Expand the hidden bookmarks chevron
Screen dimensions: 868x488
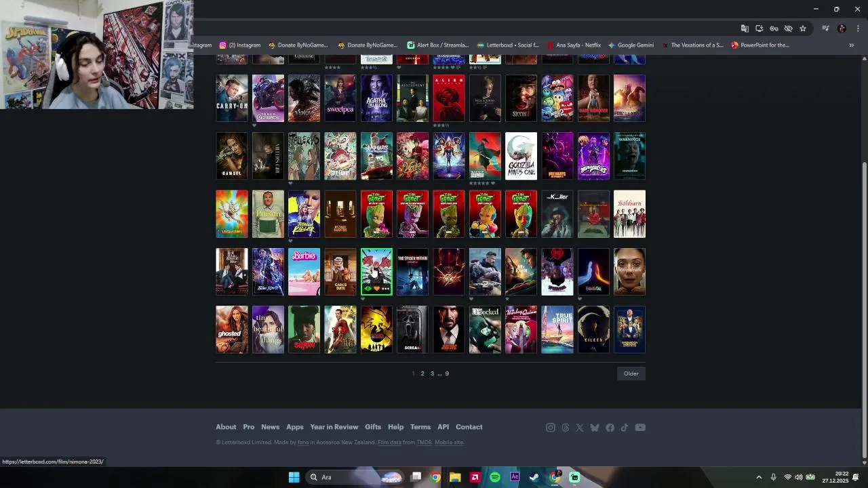[x=852, y=45]
